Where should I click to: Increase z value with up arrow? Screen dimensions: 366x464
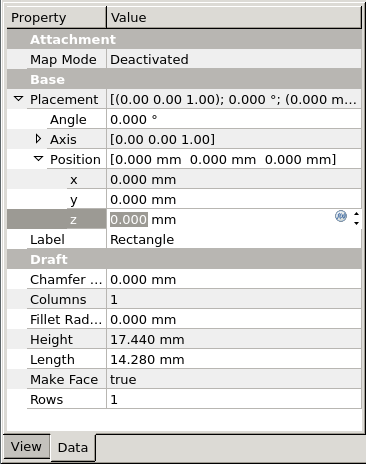click(x=356, y=214)
